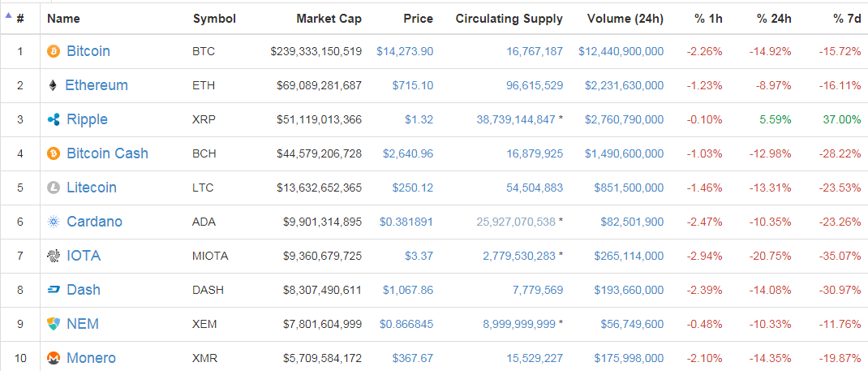Click the Ripple logo icon
The width and height of the screenshot is (868, 371).
(x=54, y=119)
